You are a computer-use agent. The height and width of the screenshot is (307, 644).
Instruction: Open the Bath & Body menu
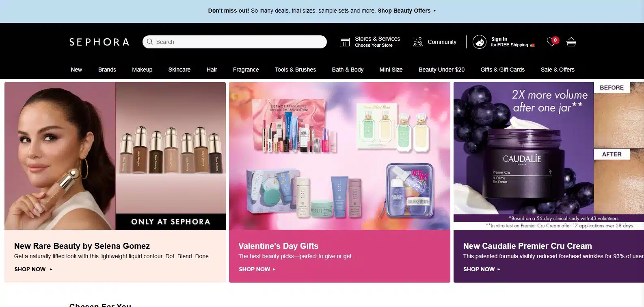[348, 70]
